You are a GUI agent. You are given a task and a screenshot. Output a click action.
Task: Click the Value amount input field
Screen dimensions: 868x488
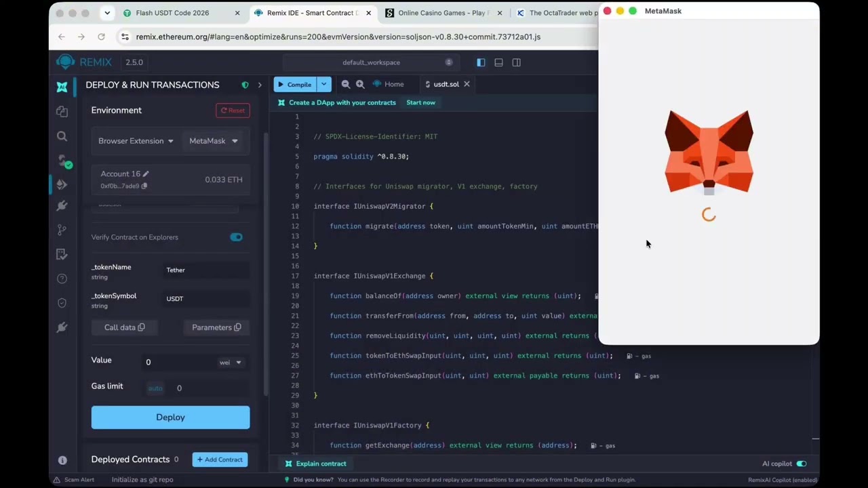[176, 362]
